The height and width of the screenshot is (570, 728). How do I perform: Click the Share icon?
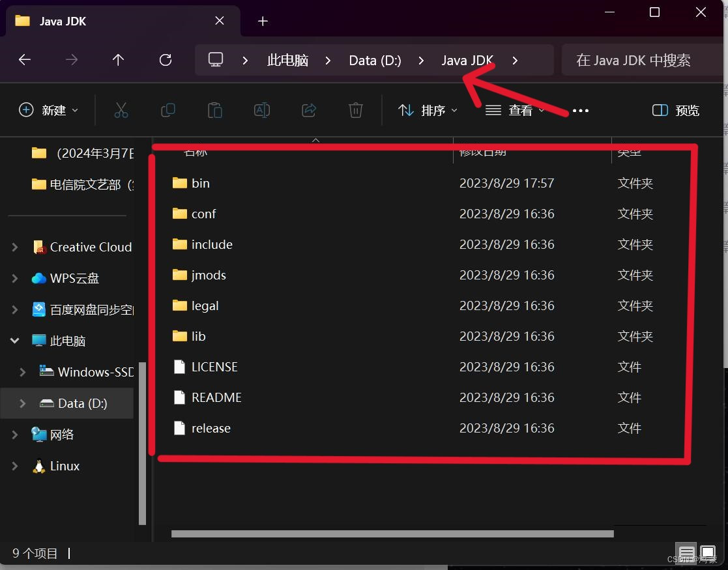click(x=309, y=111)
